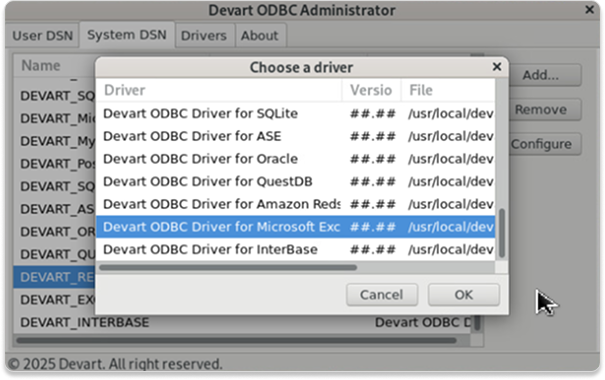This screenshot has width=605, height=380.
Task: Click the SQLite driver file path cell
Action: click(x=451, y=113)
